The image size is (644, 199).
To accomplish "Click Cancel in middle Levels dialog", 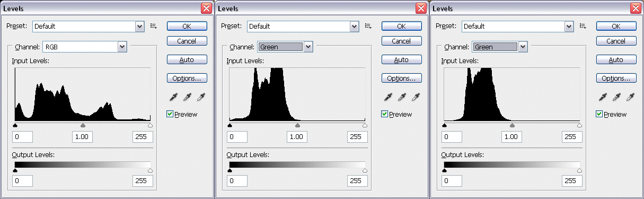I will click(x=401, y=41).
